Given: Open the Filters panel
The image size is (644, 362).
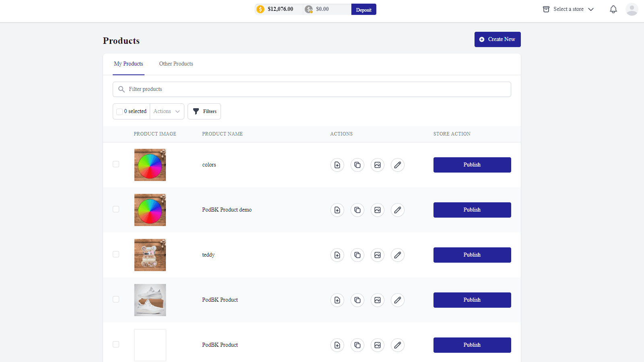Looking at the screenshot, I should pos(204,111).
